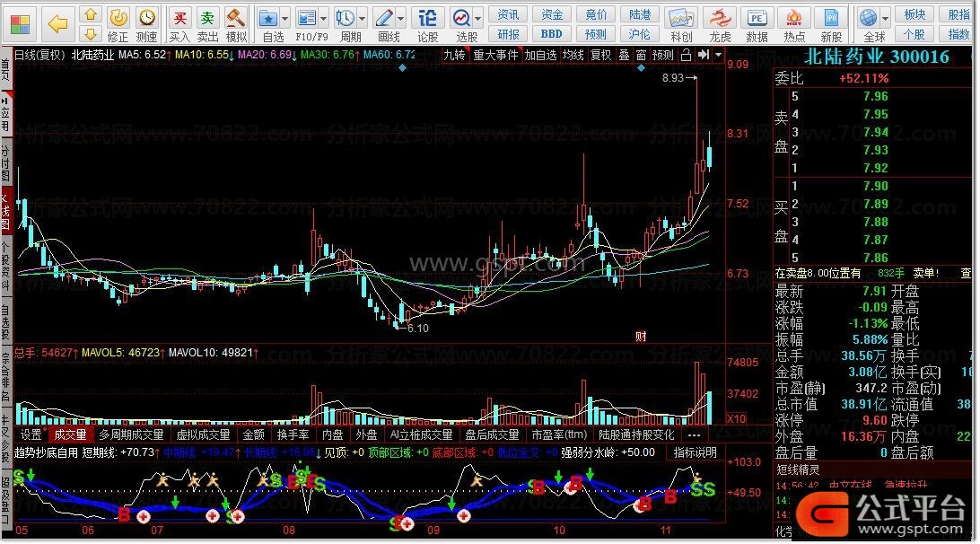Expand dropdown arrow next to 画线

tap(400, 19)
